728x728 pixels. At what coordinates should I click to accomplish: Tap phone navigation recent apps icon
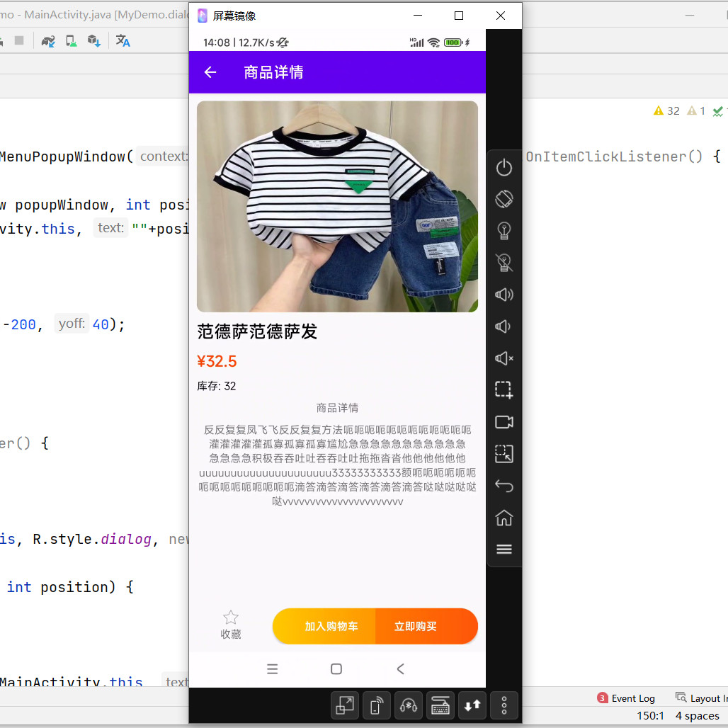[273, 669]
